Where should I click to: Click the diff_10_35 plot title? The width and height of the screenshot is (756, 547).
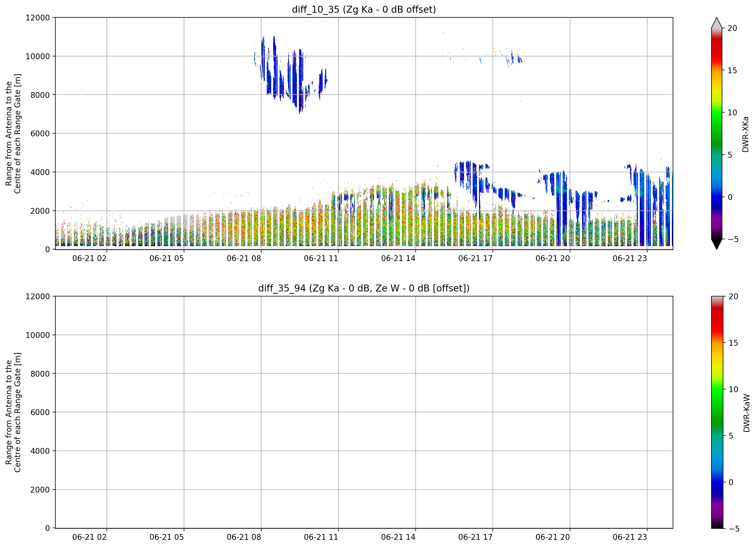click(364, 9)
